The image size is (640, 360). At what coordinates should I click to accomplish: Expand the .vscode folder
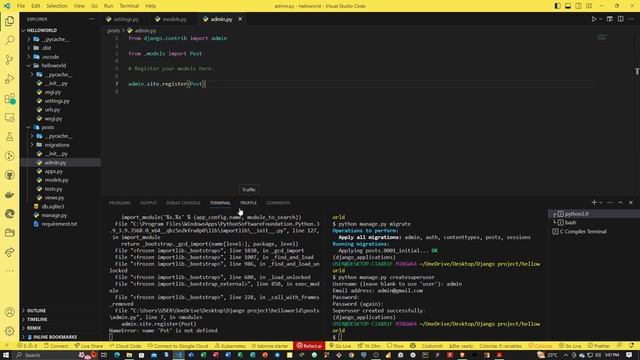[29, 57]
